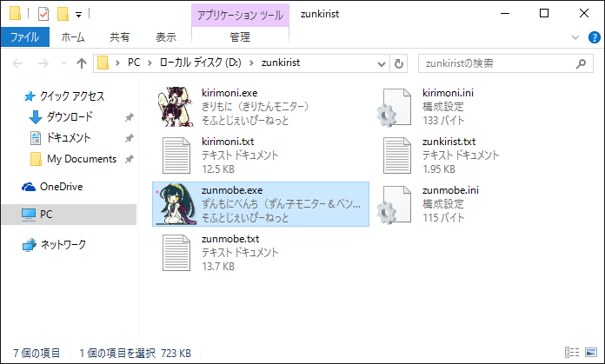This screenshot has height=364, width=605.
Task: Click into the zunkiristの検索 search box
Action: pos(505,63)
